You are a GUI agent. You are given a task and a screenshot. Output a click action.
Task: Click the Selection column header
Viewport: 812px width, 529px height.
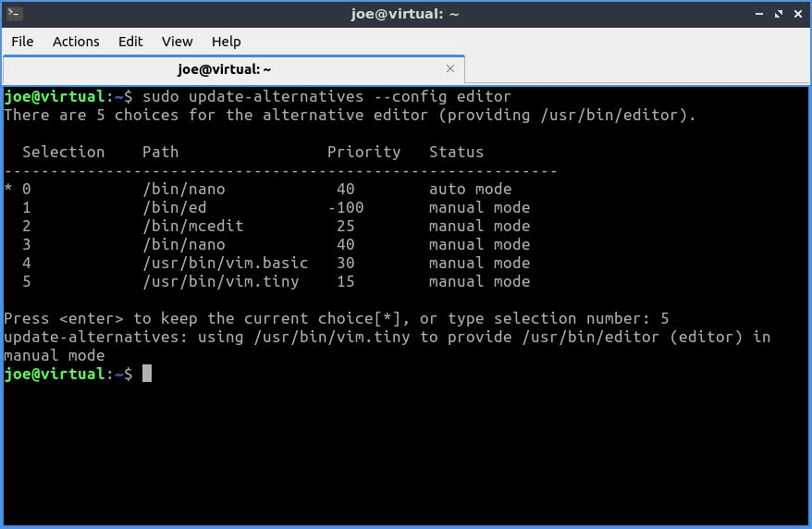[63, 153]
